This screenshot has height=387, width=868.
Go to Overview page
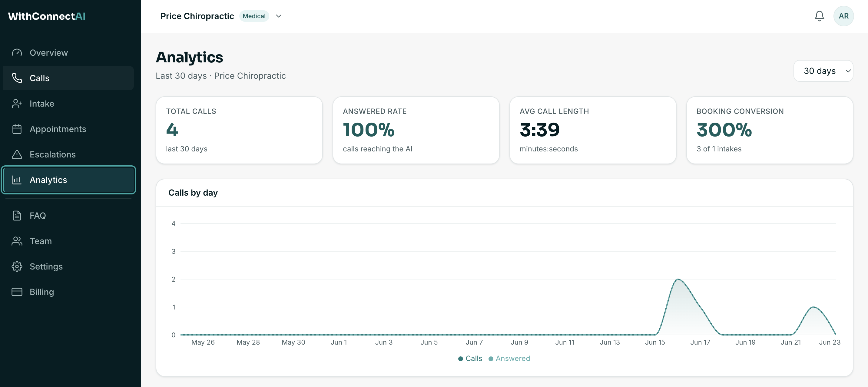pyautogui.click(x=68, y=53)
